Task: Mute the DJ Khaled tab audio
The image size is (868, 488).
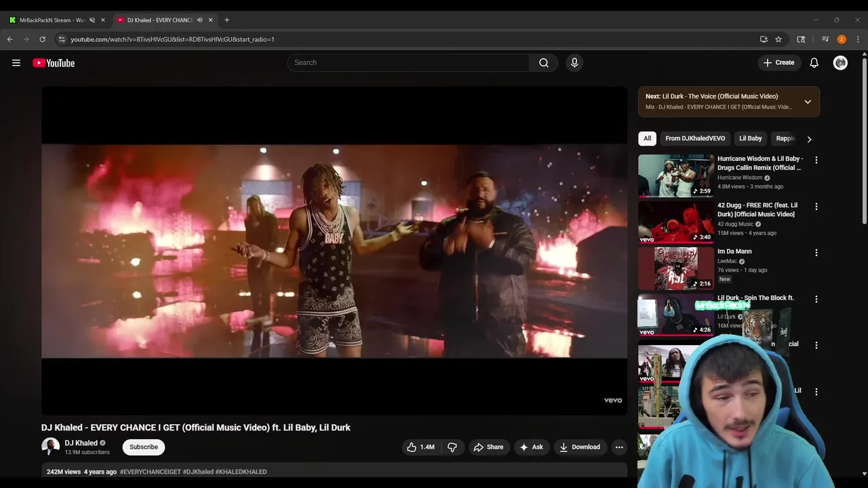Action: [x=199, y=20]
